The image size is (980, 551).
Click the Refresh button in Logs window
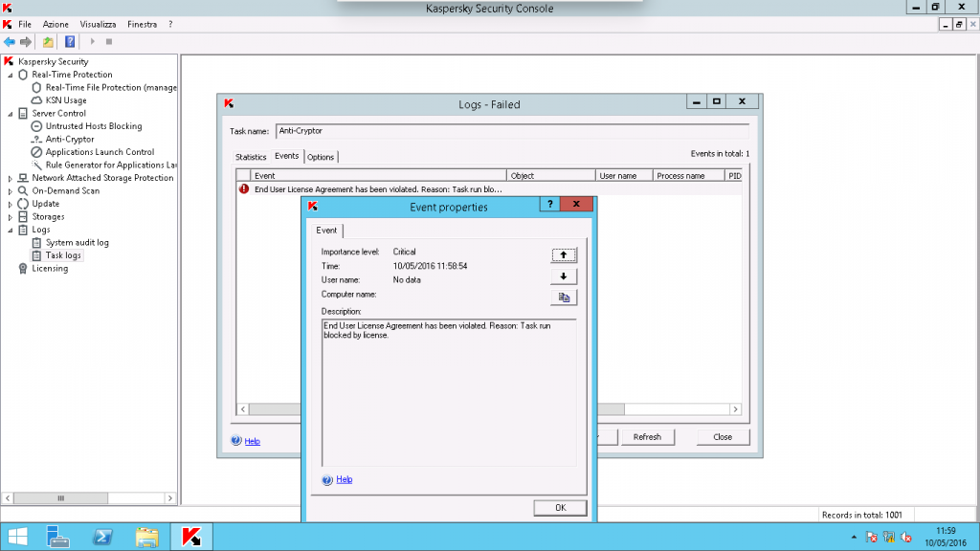click(x=648, y=437)
